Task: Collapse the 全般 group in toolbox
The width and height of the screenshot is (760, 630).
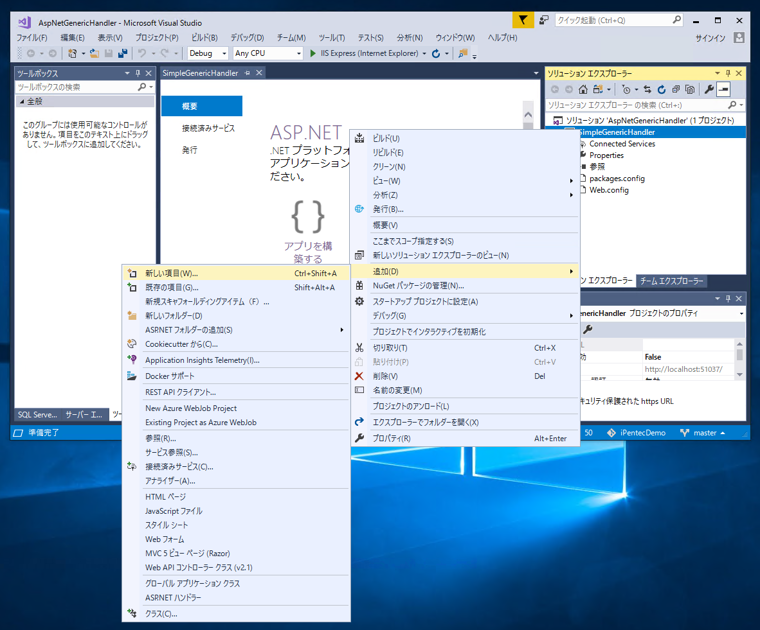Action: pyautogui.click(x=21, y=102)
